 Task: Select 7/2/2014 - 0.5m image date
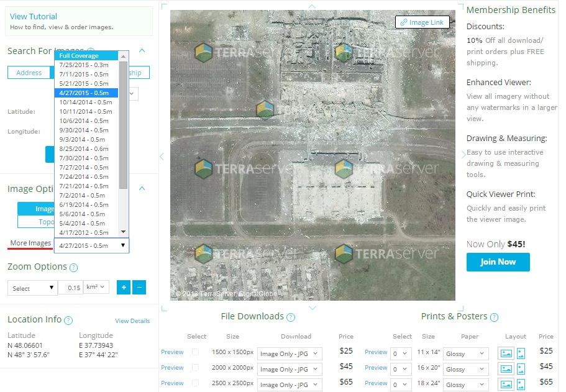click(x=86, y=195)
